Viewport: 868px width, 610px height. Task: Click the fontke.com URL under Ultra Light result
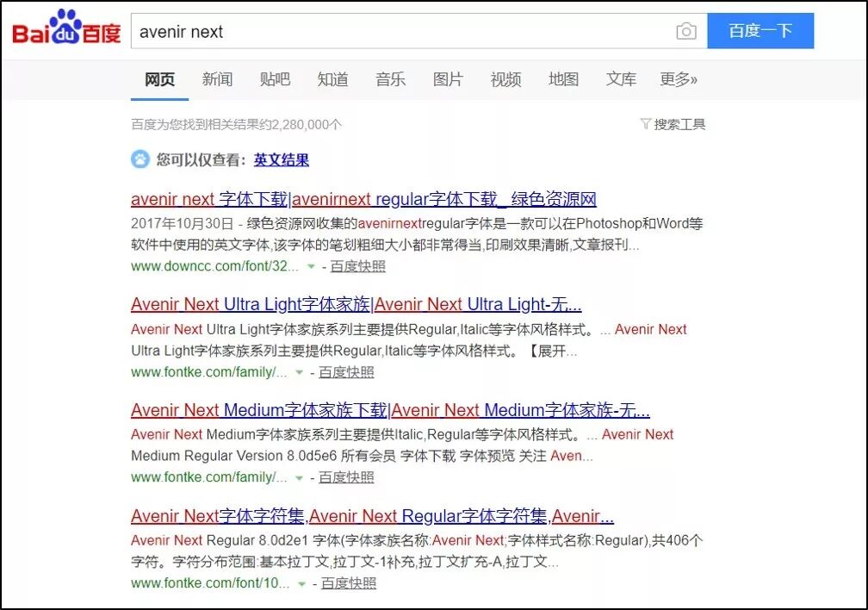coord(209,371)
